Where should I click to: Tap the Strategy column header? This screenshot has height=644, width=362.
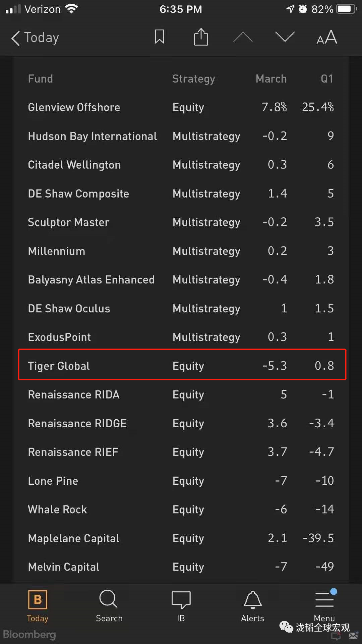coord(193,79)
